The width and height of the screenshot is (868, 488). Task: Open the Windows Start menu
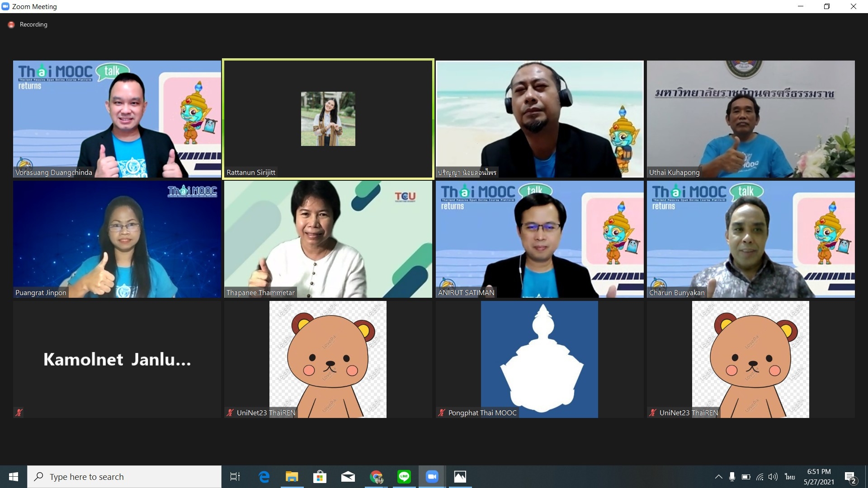coord(14,477)
